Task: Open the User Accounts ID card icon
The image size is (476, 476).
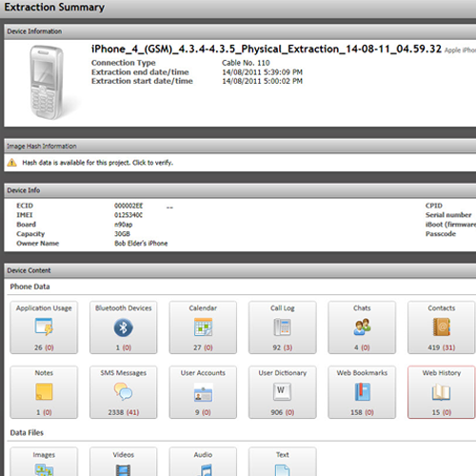Action: tap(203, 393)
